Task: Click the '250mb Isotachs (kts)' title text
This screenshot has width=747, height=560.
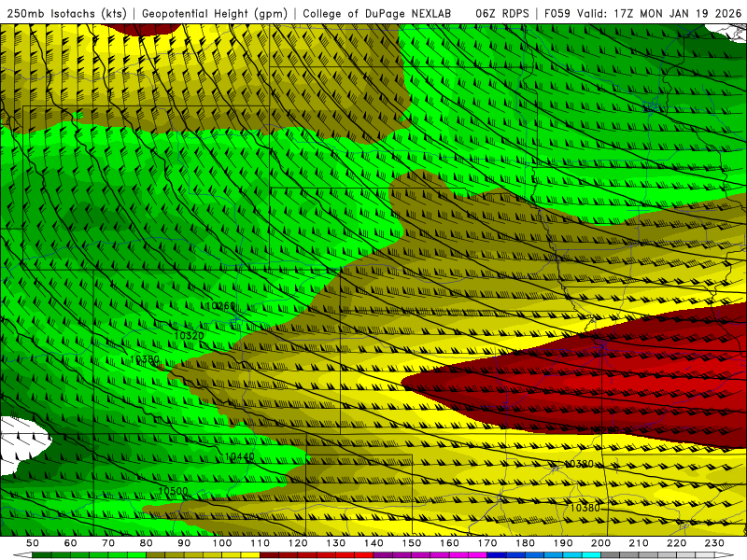Action: click(66, 14)
